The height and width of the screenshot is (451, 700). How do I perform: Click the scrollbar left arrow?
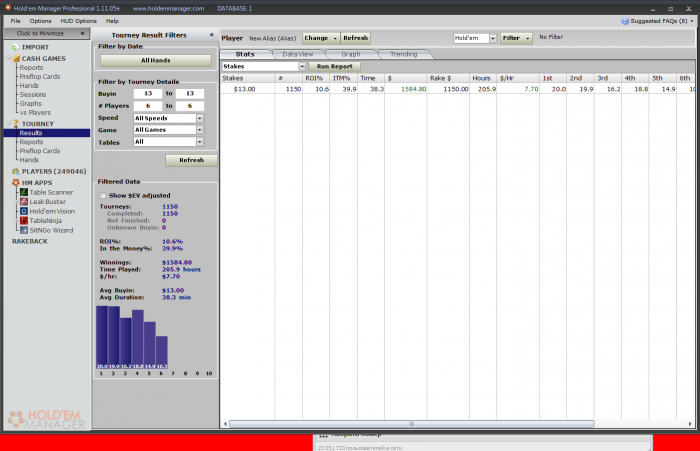pyautogui.click(x=225, y=424)
